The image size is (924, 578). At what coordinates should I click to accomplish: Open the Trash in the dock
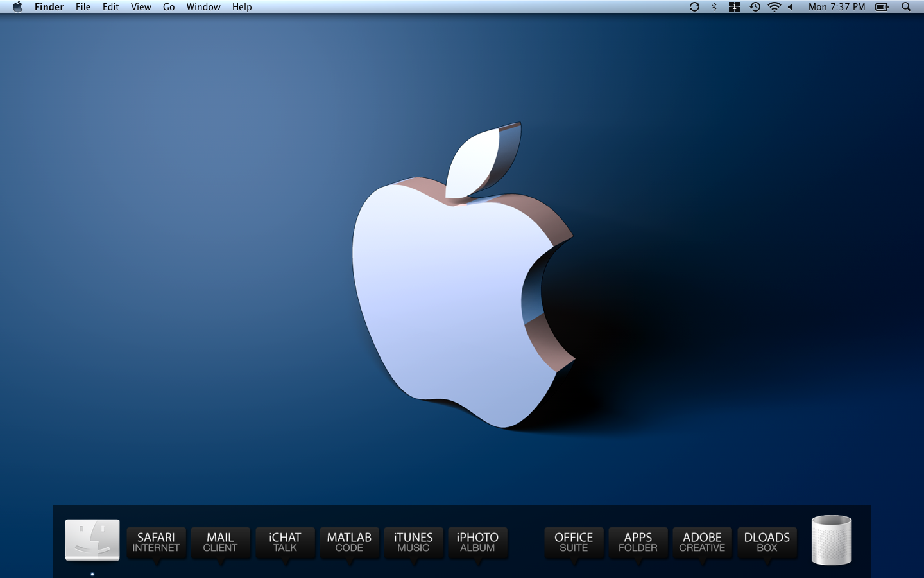point(832,540)
